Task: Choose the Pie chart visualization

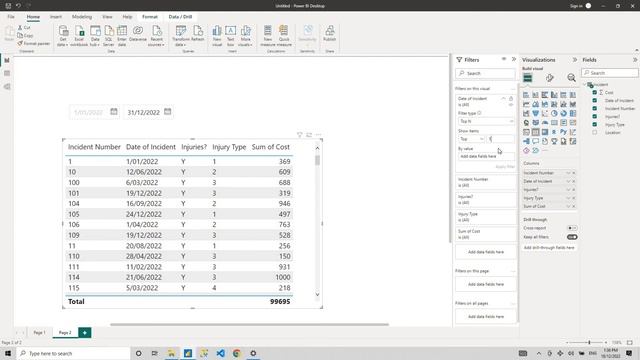Action: [x=554, y=113]
